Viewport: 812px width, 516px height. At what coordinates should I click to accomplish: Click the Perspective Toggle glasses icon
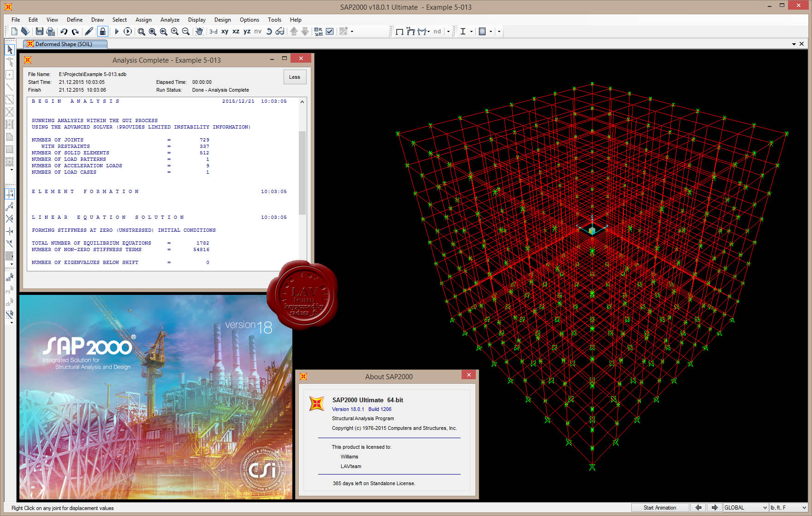point(280,31)
